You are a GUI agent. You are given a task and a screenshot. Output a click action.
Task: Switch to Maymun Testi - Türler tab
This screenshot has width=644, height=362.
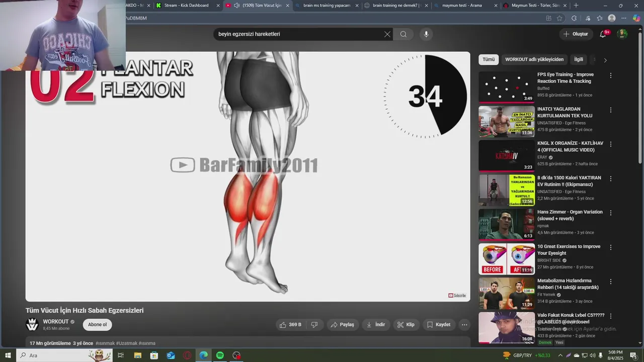[535, 6]
